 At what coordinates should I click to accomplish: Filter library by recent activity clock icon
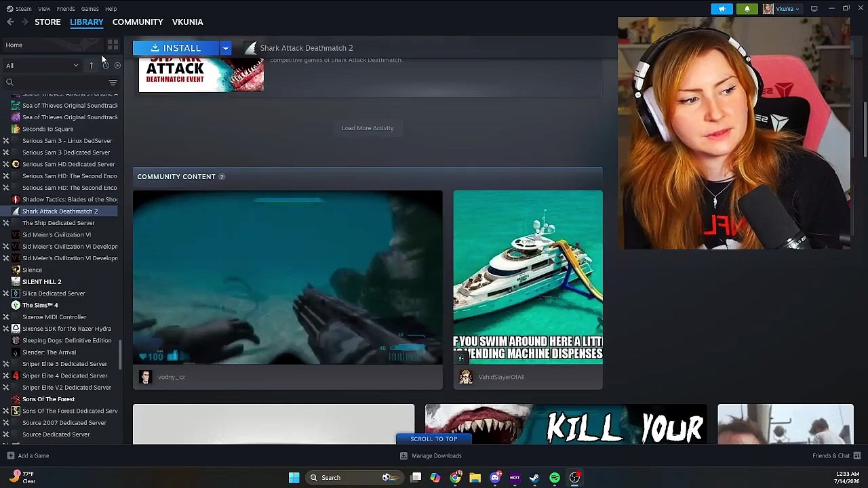pyautogui.click(x=105, y=65)
